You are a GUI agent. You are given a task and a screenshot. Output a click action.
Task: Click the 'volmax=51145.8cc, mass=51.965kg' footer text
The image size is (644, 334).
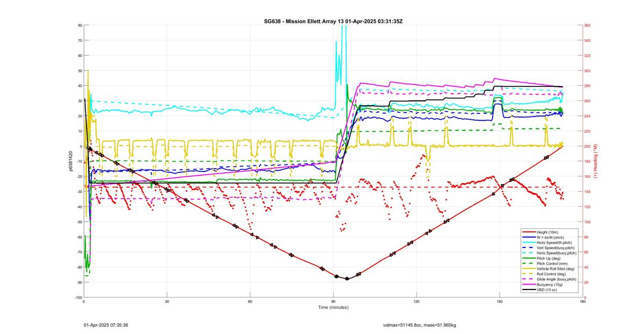[x=420, y=325]
